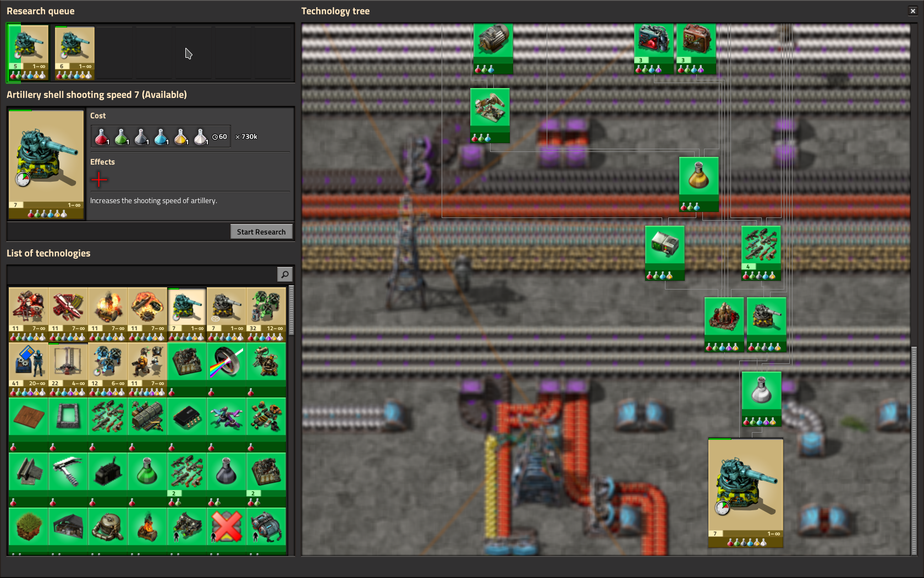The height and width of the screenshot is (578, 924).
Task: Click the Start Research button
Action: click(261, 231)
